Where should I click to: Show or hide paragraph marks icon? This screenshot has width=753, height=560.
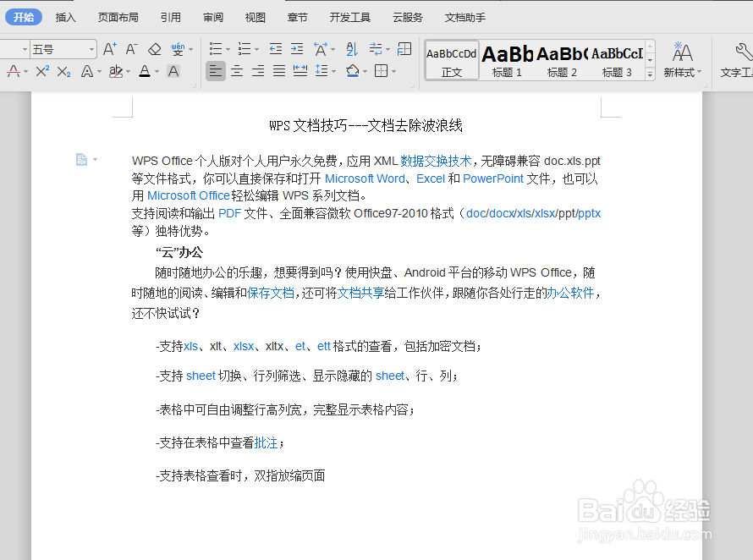point(376,49)
